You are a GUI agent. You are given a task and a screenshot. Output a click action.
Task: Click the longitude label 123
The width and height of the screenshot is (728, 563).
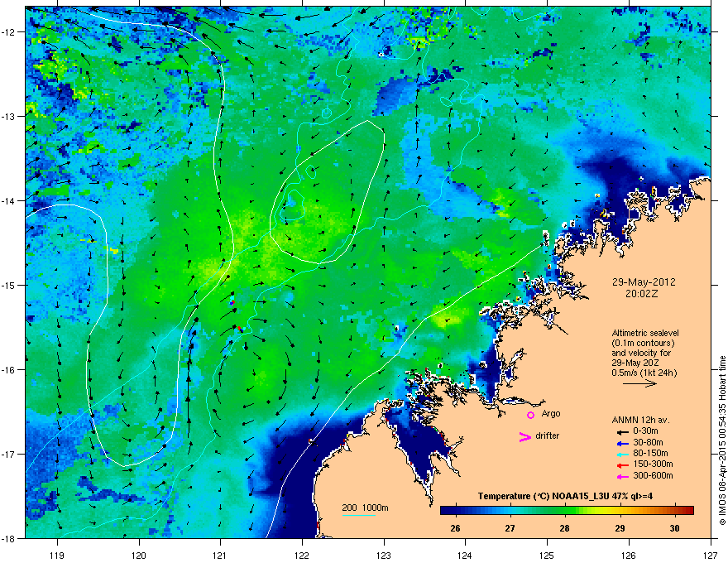coord(384,555)
